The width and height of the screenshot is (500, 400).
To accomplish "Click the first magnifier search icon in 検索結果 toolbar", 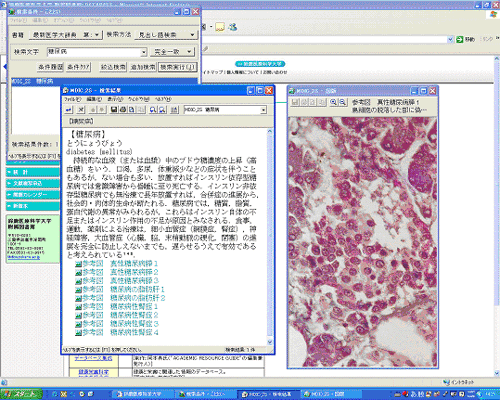I will tap(153, 110).
